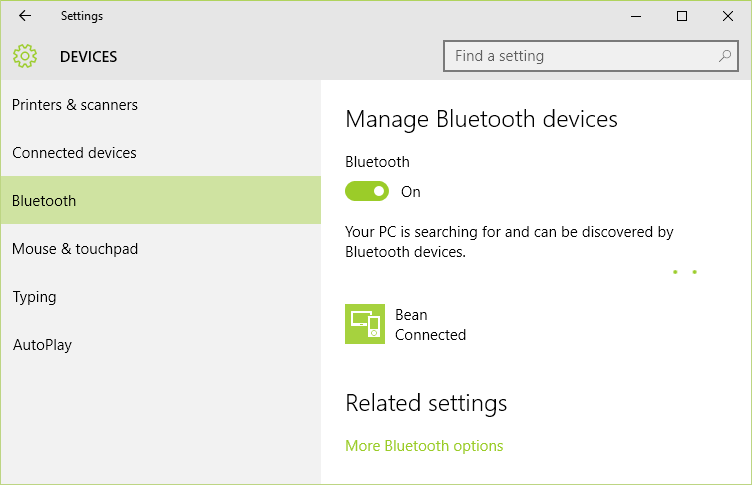Open Printers & scanners section
752x485 pixels.
point(75,105)
